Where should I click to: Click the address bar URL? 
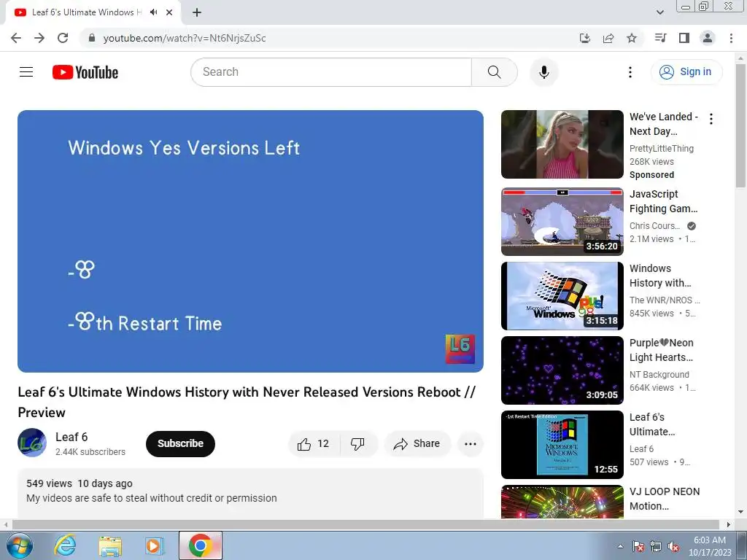coord(185,38)
